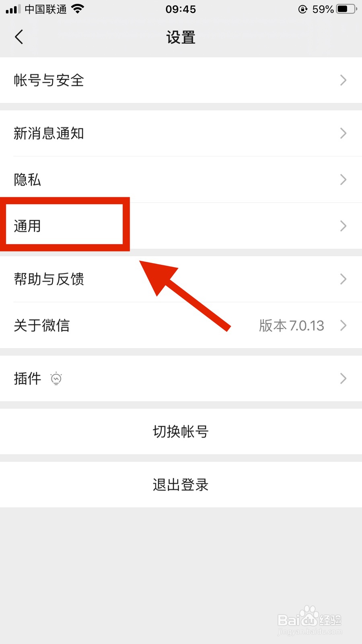This screenshot has height=644, width=362.
Task: Tap the rotation lock status icon
Action: tap(303, 9)
